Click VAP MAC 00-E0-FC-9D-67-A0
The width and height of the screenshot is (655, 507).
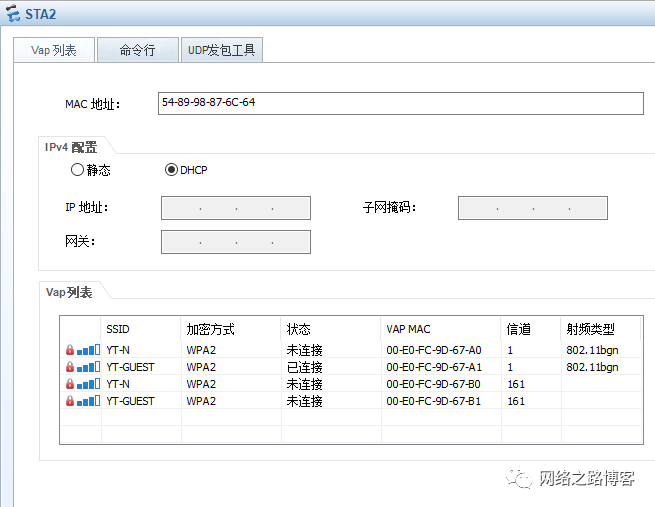click(434, 350)
